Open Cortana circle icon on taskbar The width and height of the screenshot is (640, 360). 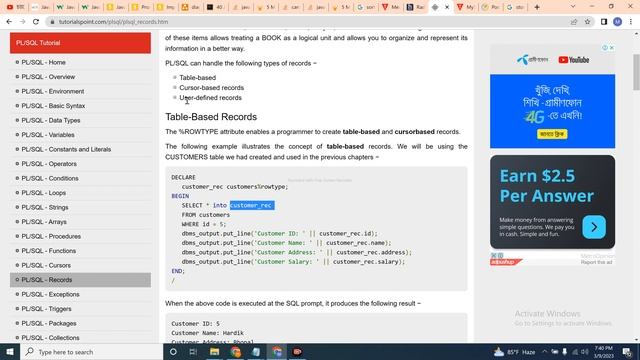pyautogui.click(x=173, y=352)
